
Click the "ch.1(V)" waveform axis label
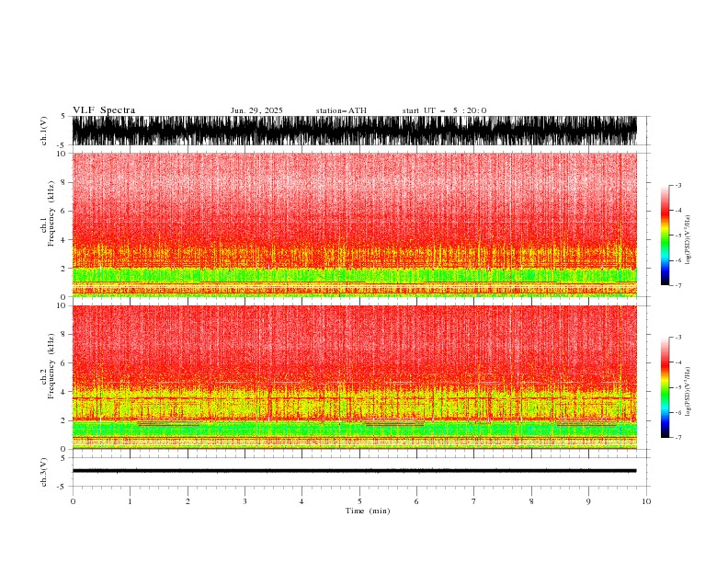(x=44, y=131)
